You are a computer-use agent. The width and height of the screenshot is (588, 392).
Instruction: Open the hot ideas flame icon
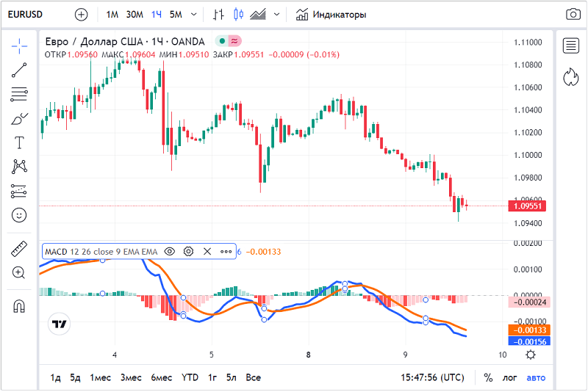(x=571, y=77)
